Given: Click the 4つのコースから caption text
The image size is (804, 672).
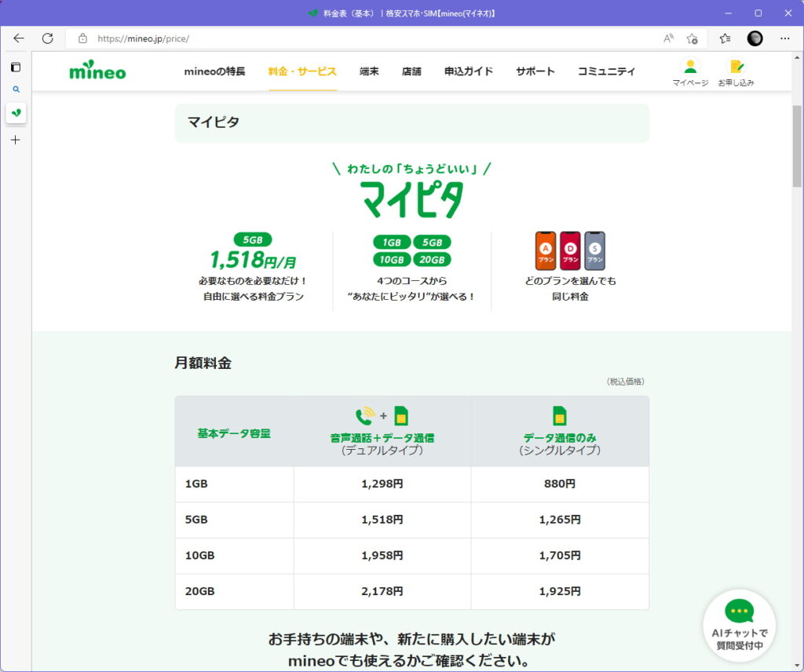Looking at the screenshot, I should [x=411, y=281].
